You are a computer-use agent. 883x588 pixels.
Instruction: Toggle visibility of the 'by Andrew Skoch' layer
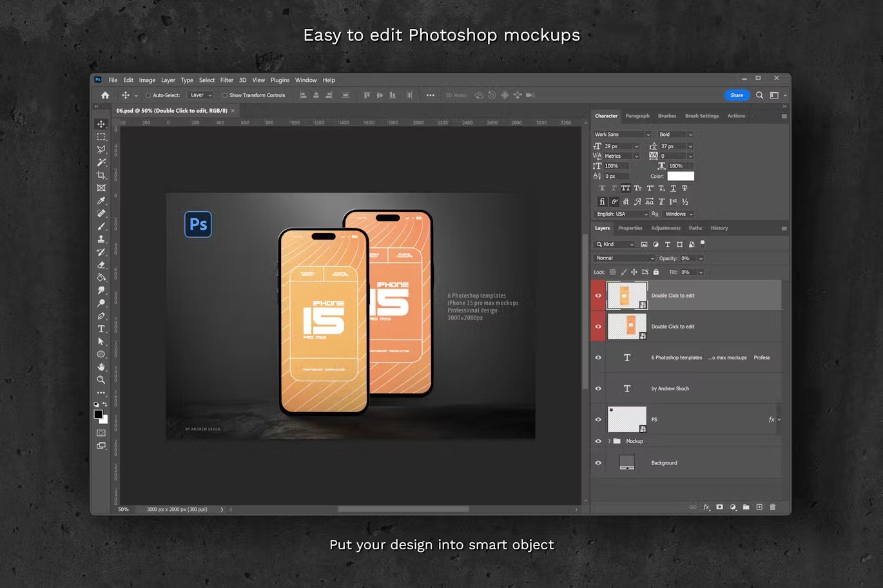pos(598,388)
